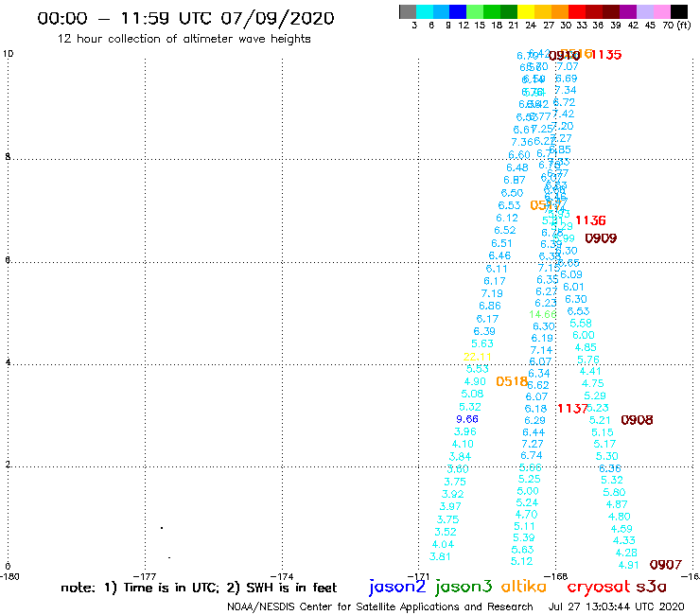Click the NOAA/NESDIS footer credit text
The height and width of the screenshot is (615, 700).
pos(380,607)
